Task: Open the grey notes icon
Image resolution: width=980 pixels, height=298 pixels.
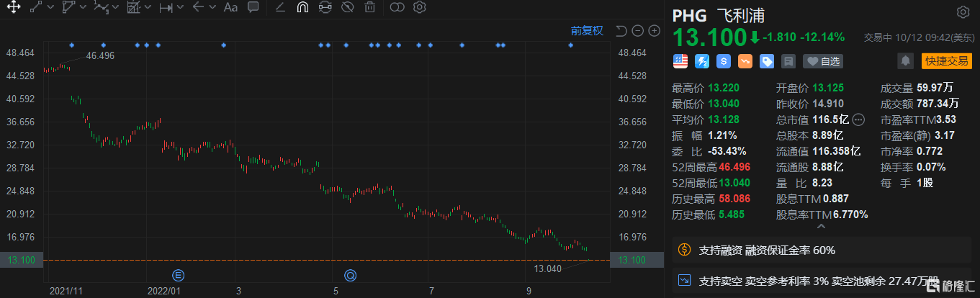Action: (x=788, y=61)
